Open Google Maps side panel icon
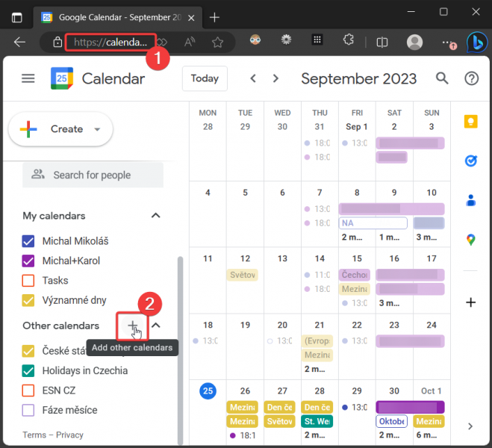The image size is (492, 448). pos(471,240)
